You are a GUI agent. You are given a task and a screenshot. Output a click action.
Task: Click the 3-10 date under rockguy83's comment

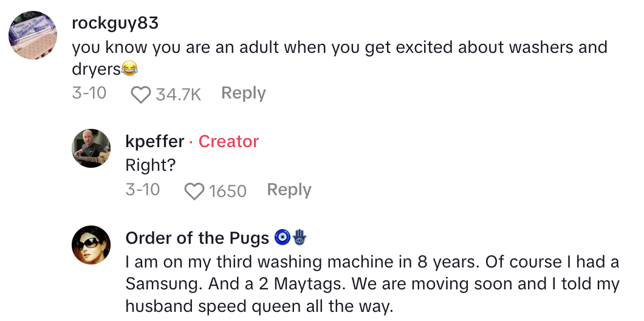[x=89, y=93]
